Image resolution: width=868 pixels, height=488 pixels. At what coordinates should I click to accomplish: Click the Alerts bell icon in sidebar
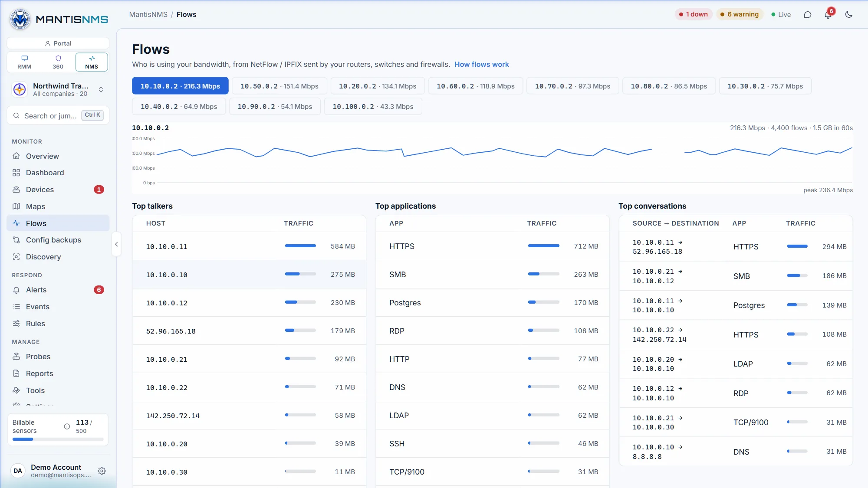(x=16, y=290)
